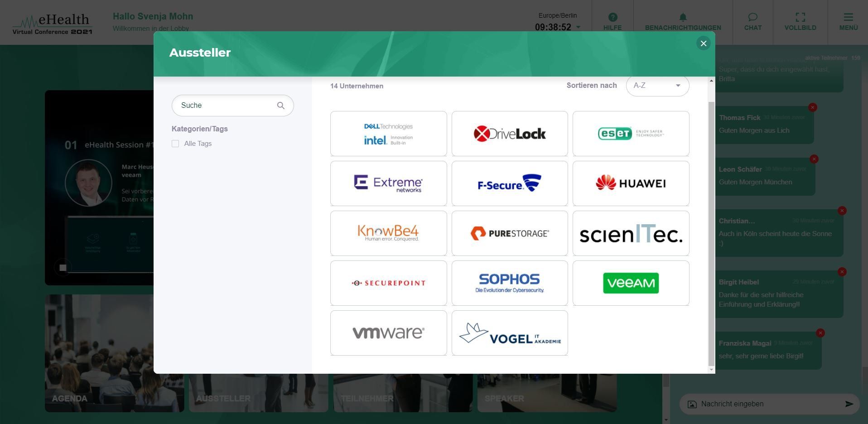Delete Thomas Fick's chat message
Screen dimensions: 868x424
click(813, 107)
